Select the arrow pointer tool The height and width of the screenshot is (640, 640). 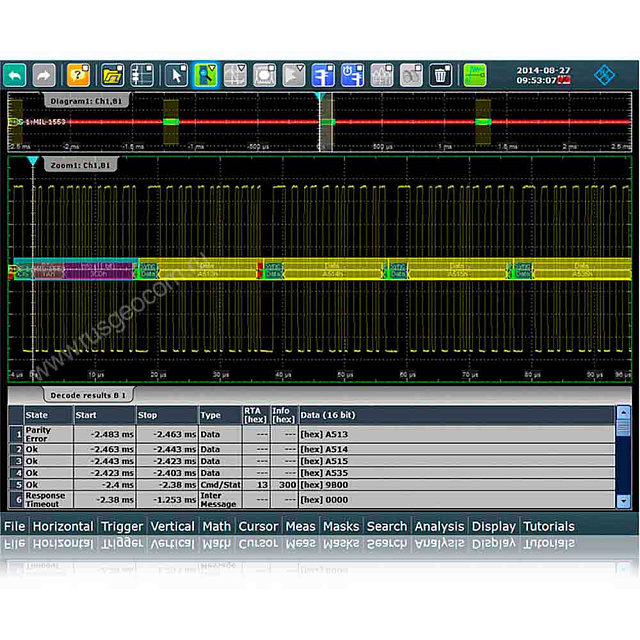click(x=176, y=75)
